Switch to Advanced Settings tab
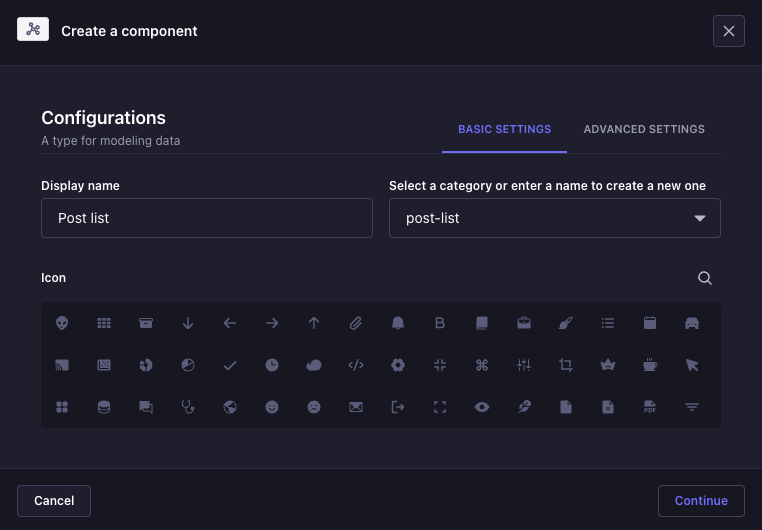Screen dimensions: 762x530 coord(644,129)
